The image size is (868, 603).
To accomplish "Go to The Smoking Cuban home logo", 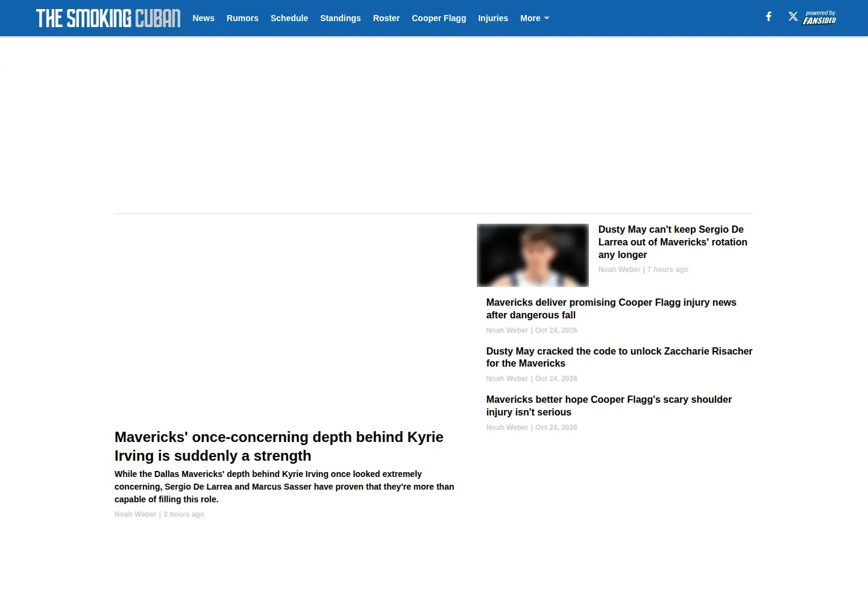I will (x=108, y=18).
